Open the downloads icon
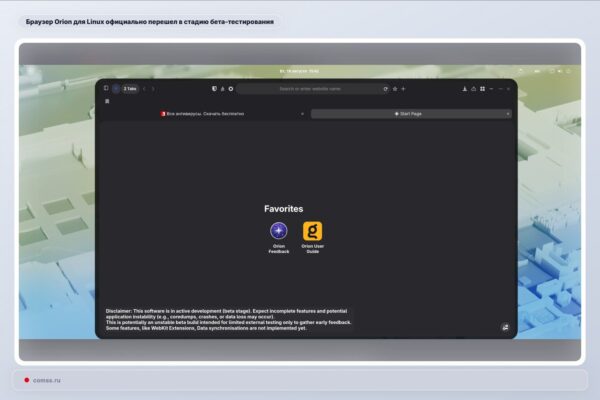The height and width of the screenshot is (400, 600). pyautogui.click(x=465, y=89)
